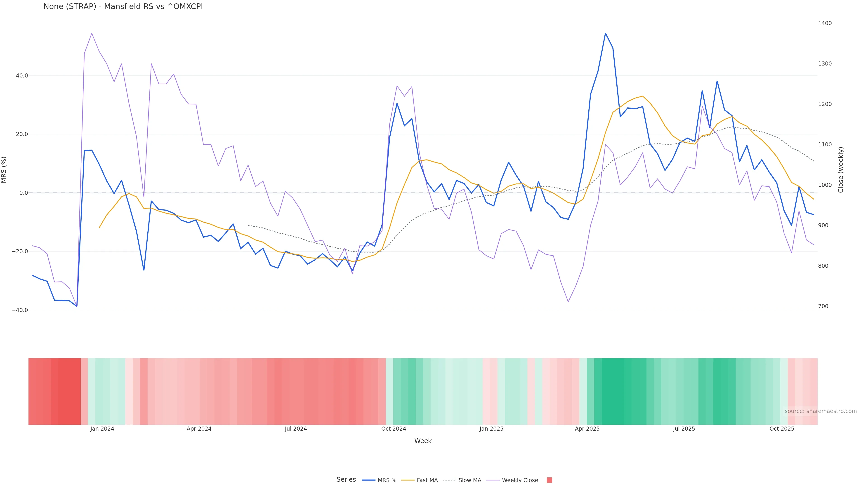
Task: Click the Jan 2024 x-axis tick label
Action: click(102, 429)
